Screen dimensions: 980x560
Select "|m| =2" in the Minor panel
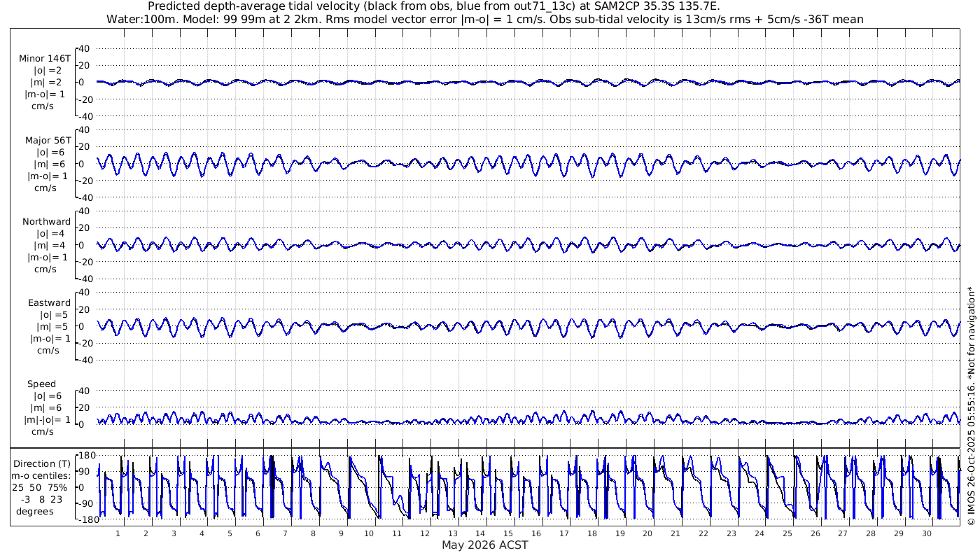click(x=48, y=83)
